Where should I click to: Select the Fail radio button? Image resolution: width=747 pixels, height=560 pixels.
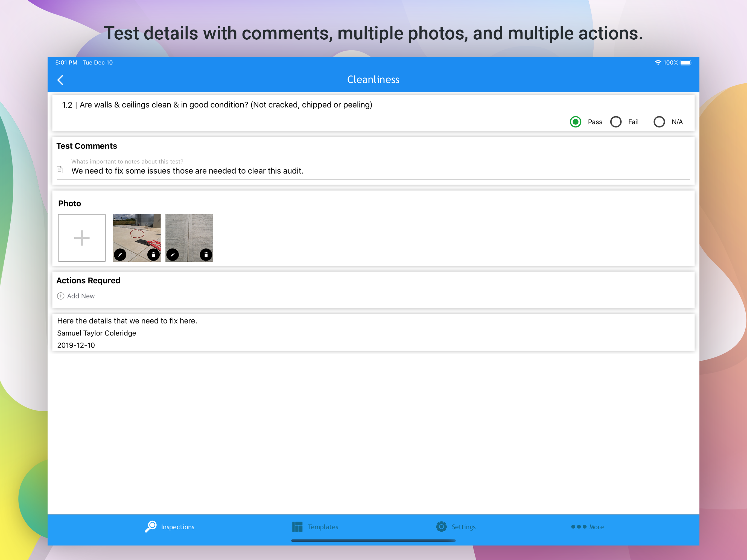click(x=616, y=122)
